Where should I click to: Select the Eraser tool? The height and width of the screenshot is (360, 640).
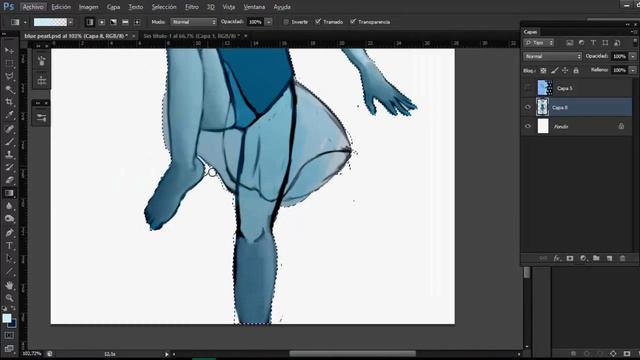9,180
